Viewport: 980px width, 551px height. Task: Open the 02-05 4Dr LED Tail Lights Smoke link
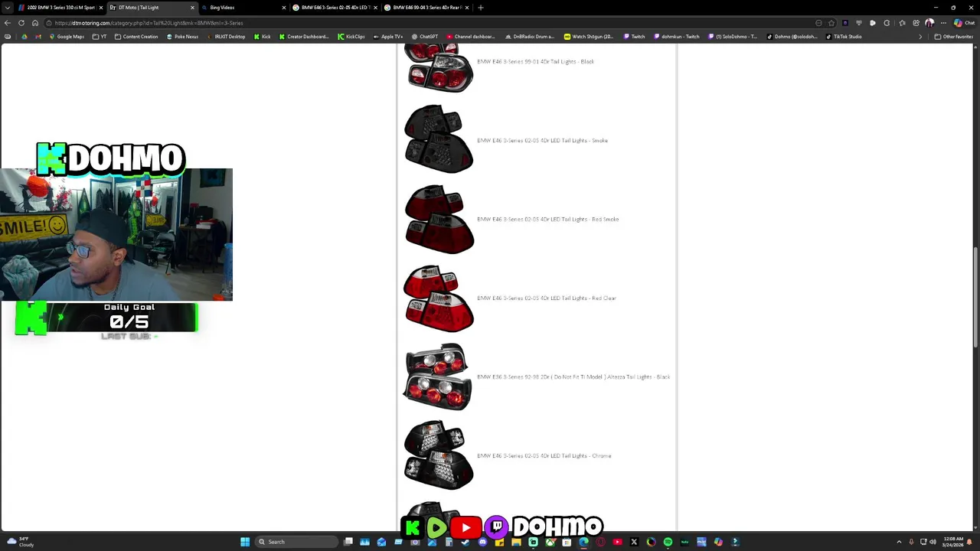coord(542,141)
